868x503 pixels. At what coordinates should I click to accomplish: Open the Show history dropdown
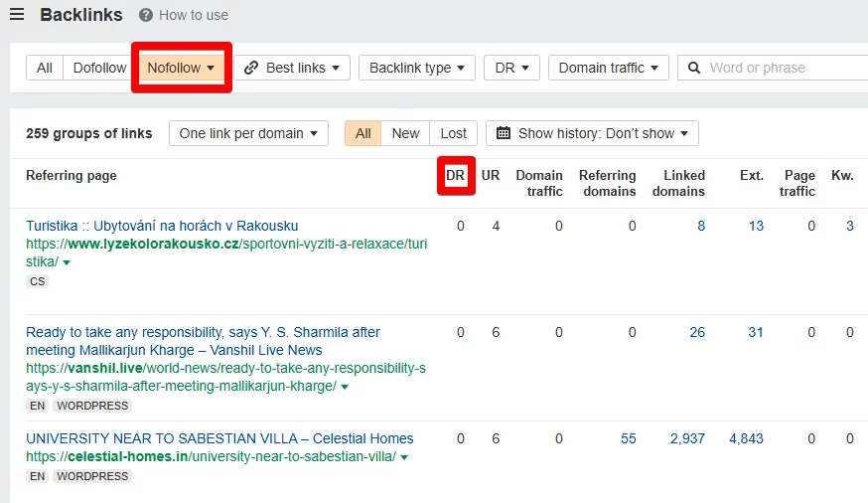click(x=592, y=133)
